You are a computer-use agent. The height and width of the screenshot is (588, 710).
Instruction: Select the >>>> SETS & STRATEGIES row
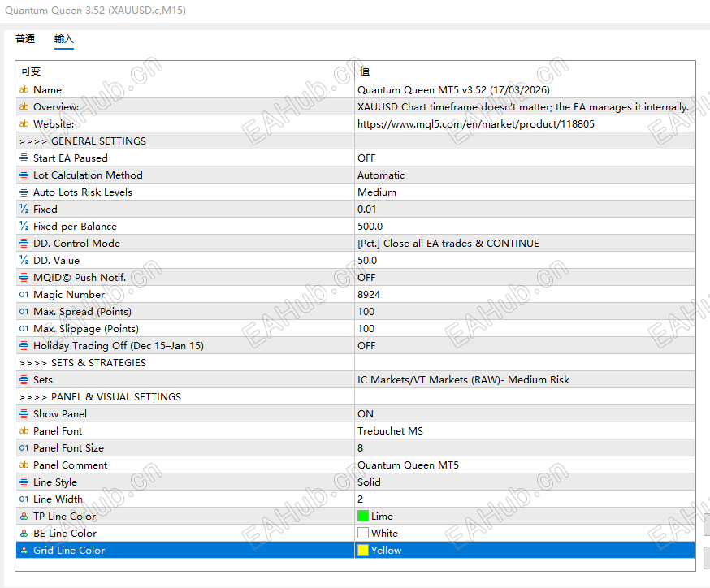[x=356, y=363]
